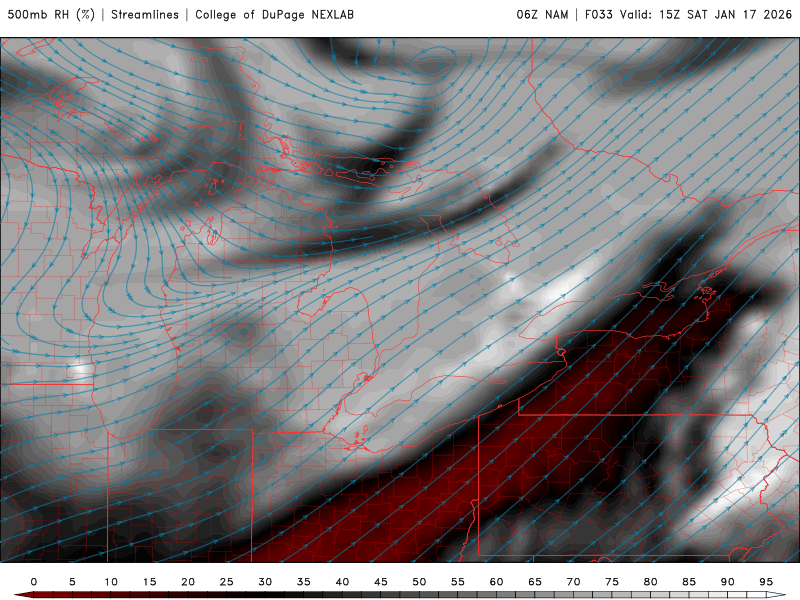The image size is (800, 600).
Task: Click "Valid: 15Z SAT JAN 17 2026" text
Action: [x=706, y=15]
